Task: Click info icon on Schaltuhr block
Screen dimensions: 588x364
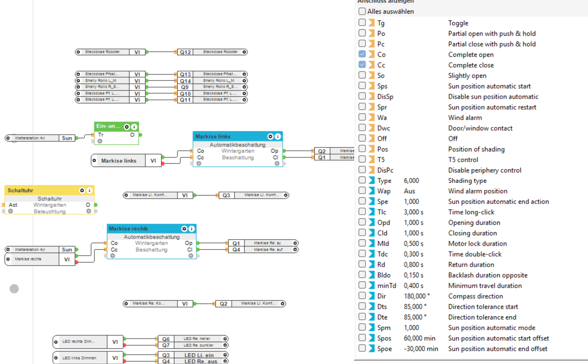Action: click(89, 191)
